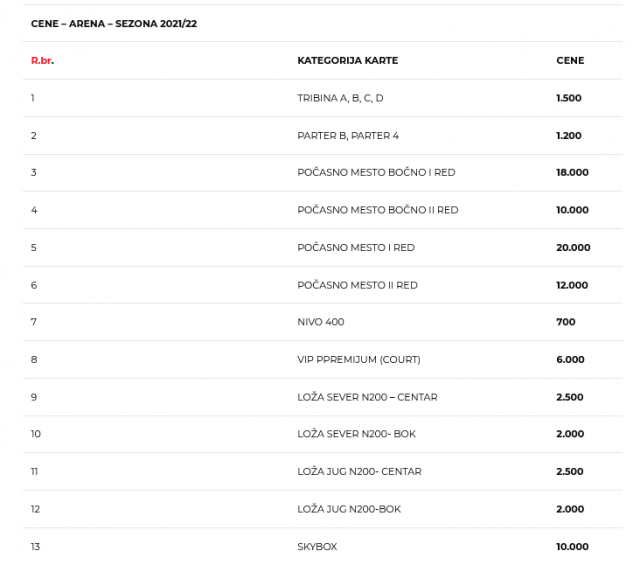Click the 'NIVO 400' category cell

320,322
